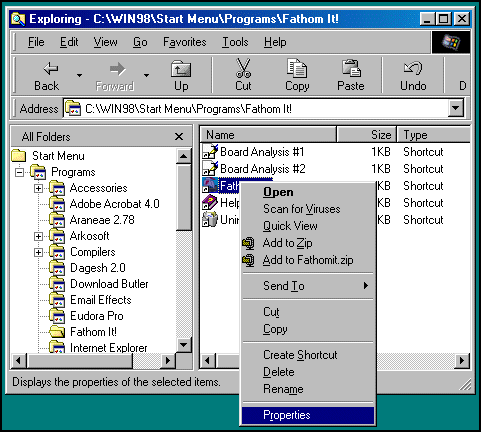Expand the Arkosoft tree node

[x=38, y=236]
